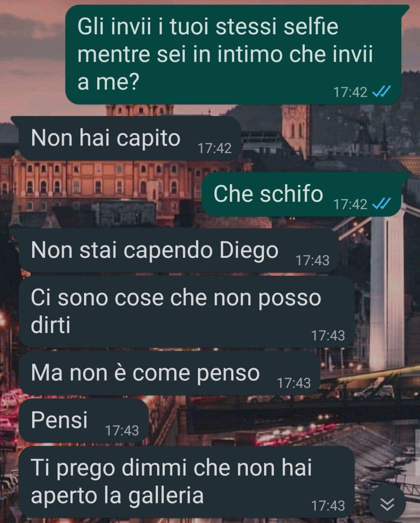Tap the 17:42 timestamp on the selfie message

point(350,92)
